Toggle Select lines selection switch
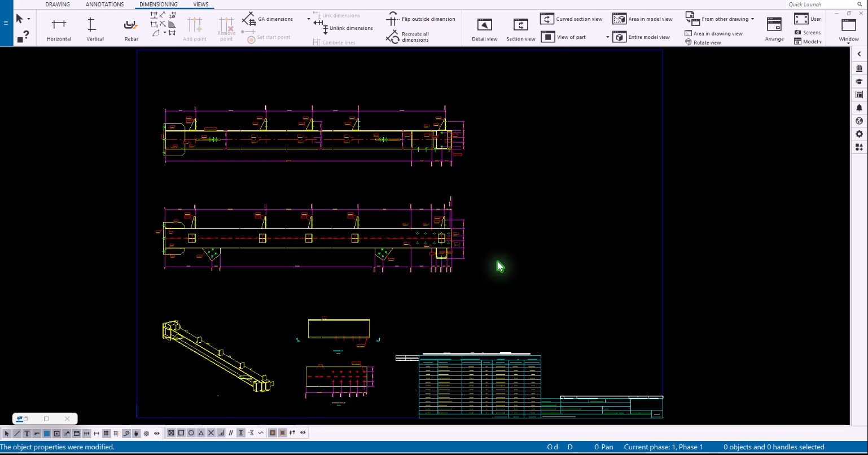Viewport: 868px width, 455px height. click(17, 433)
